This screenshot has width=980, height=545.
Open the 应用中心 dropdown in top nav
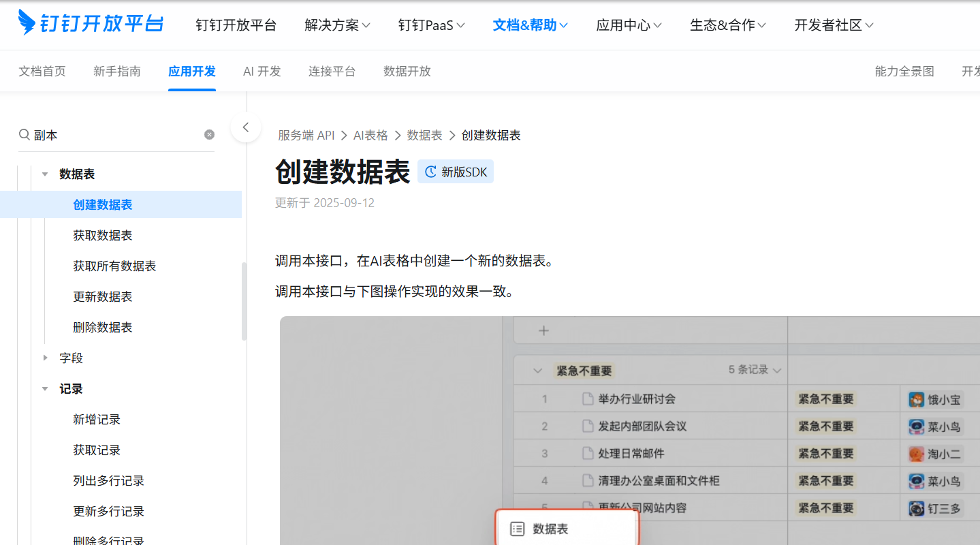tap(629, 25)
